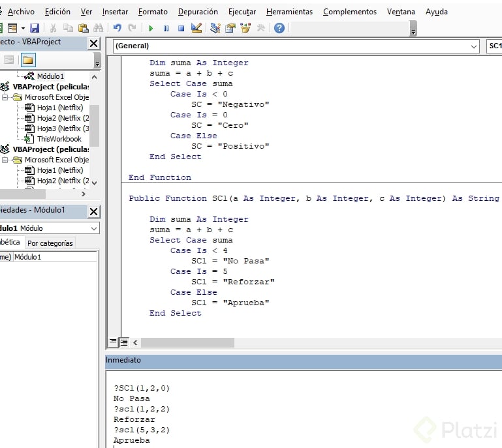Undo the last action
Image resolution: width=502 pixels, height=448 pixels.
(117, 28)
